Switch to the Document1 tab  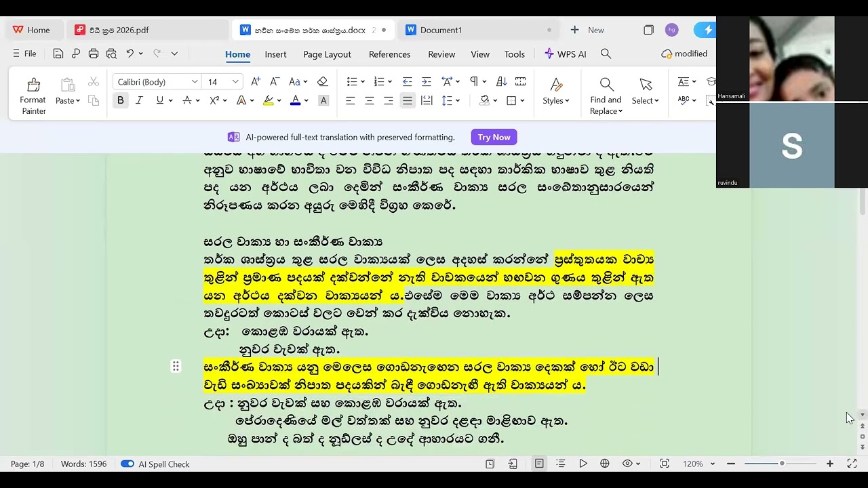tap(480, 30)
